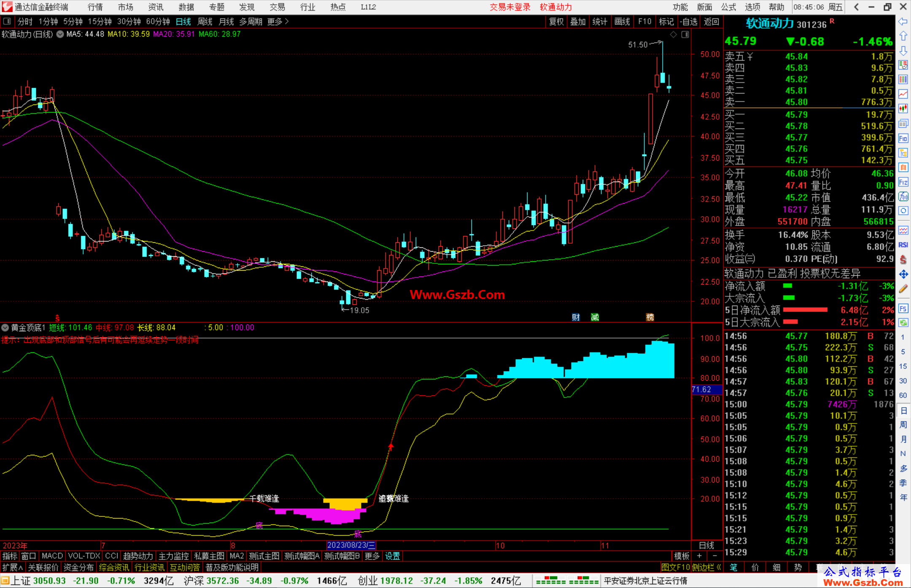Click the RSI indicator sidebar icon
911x588 pixels.
pos(903,245)
